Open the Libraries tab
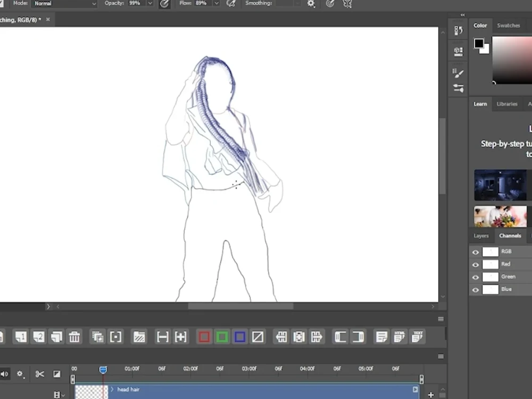The image size is (532, 399). [506, 104]
